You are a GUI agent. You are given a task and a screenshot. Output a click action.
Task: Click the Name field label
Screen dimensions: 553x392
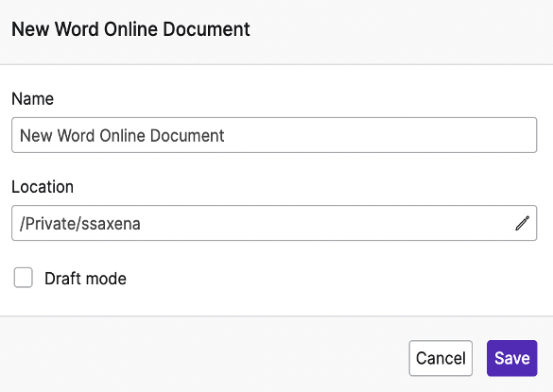(x=32, y=98)
